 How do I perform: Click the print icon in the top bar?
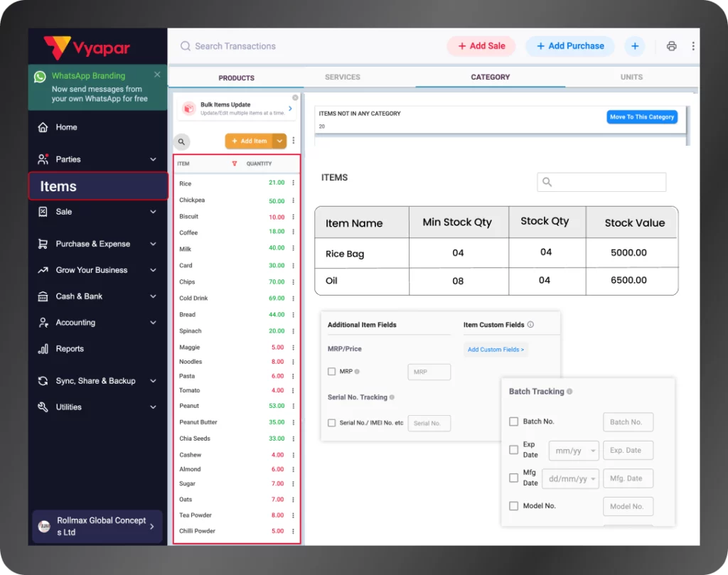pyautogui.click(x=671, y=45)
